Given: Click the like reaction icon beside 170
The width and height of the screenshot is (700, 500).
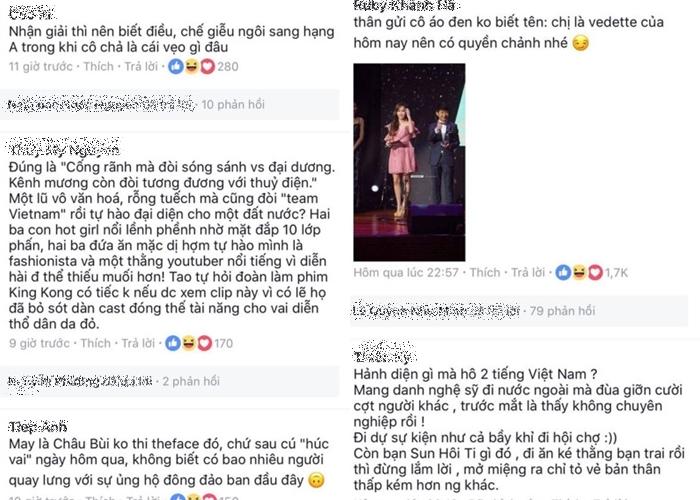Looking at the screenshot, I should tap(173, 343).
